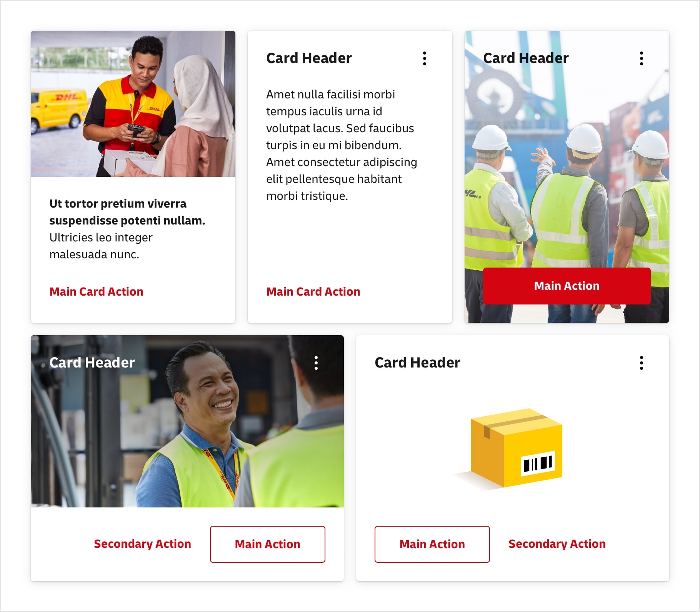The width and height of the screenshot is (700, 612).
Task: Open three-dot menu on safety vest workers card
Action: (x=641, y=58)
